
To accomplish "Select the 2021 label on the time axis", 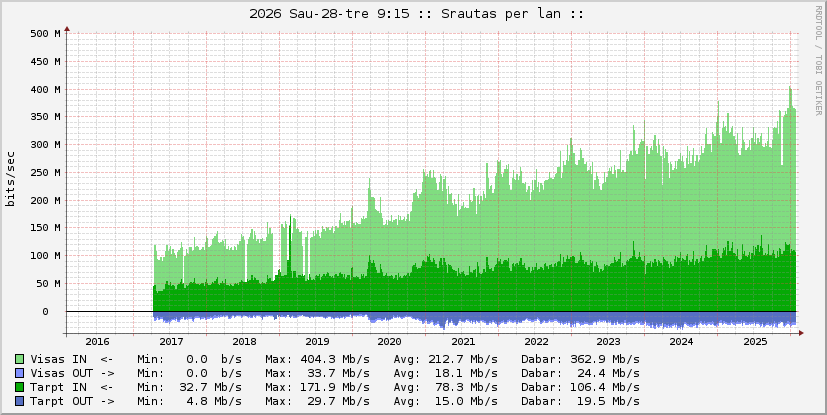I will point(463,342).
